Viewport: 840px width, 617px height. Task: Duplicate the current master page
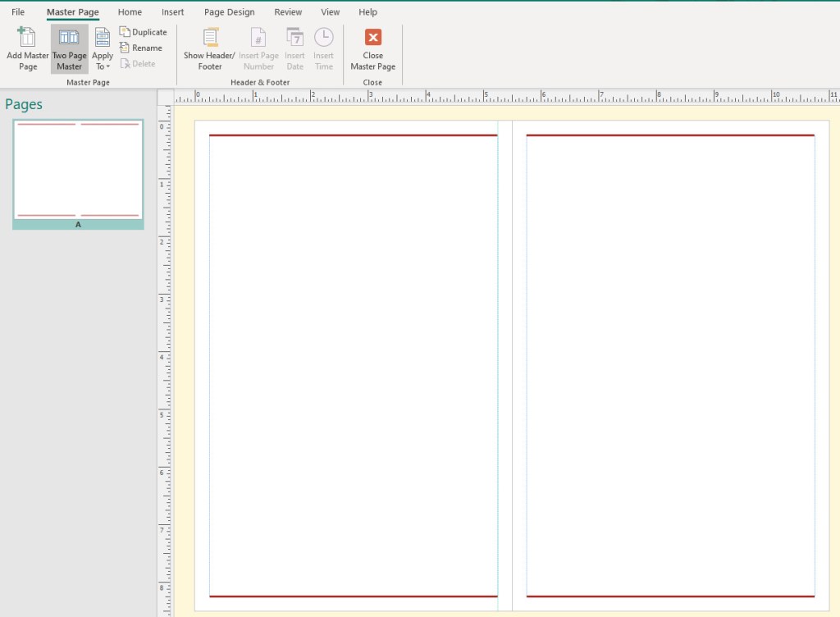pyautogui.click(x=143, y=32)
